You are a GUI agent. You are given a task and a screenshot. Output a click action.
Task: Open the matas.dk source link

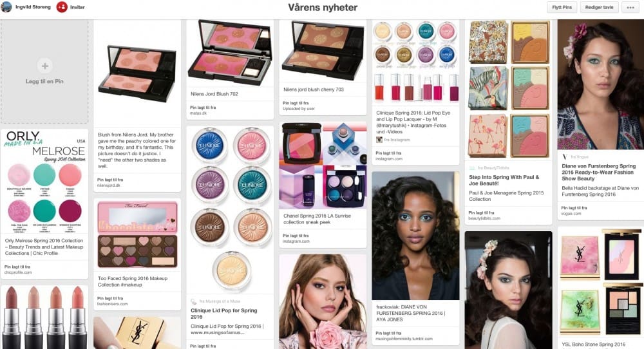click(198, 113)
